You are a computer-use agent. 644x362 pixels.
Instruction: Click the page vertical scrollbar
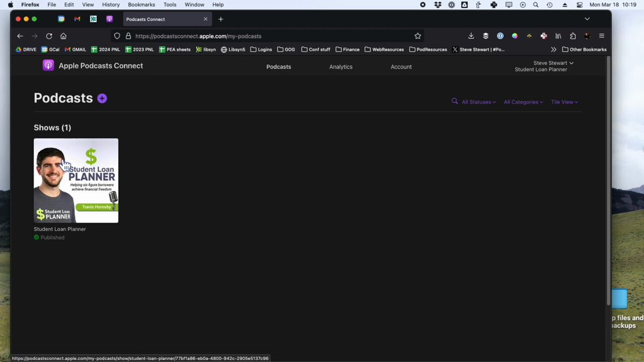tap(608, 180)
